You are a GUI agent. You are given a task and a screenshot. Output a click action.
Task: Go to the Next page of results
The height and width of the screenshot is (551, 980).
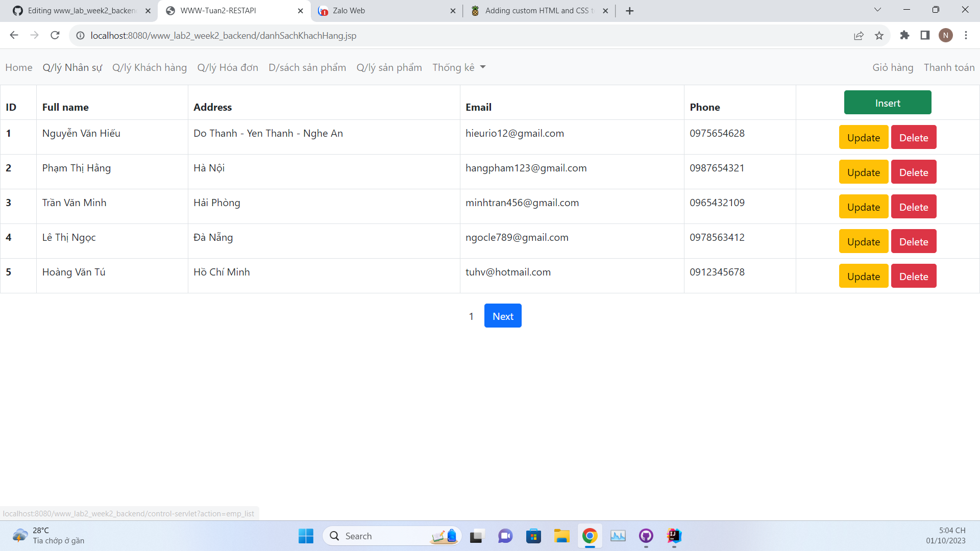(502, 315)
